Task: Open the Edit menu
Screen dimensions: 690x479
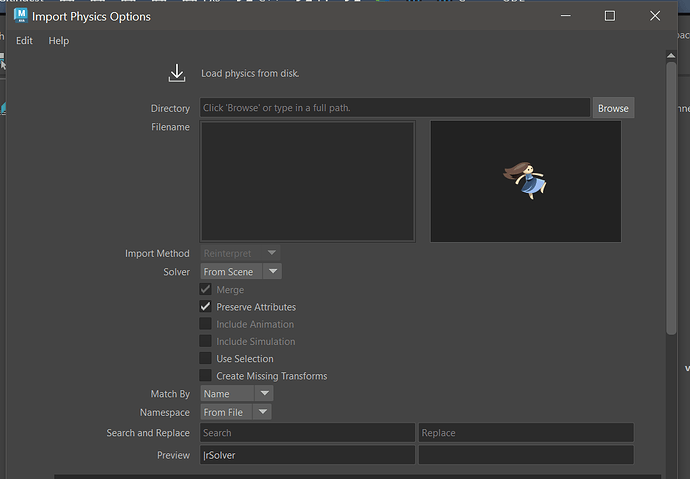Action: click(x=24, y=41)
